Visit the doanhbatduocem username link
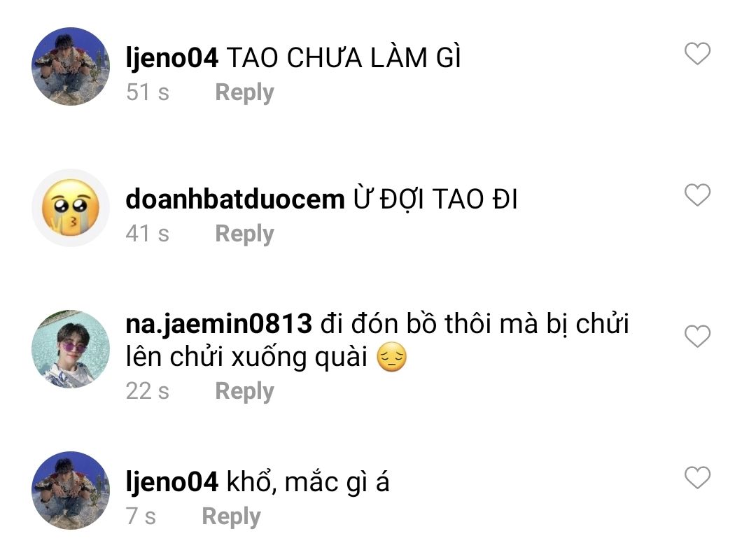Viewport: 756px width, 557px height. 234,199
